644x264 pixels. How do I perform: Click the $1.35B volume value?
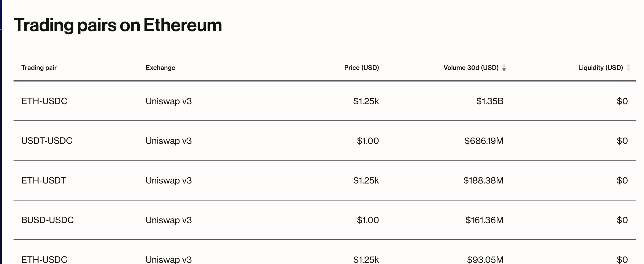click(489, 101)
